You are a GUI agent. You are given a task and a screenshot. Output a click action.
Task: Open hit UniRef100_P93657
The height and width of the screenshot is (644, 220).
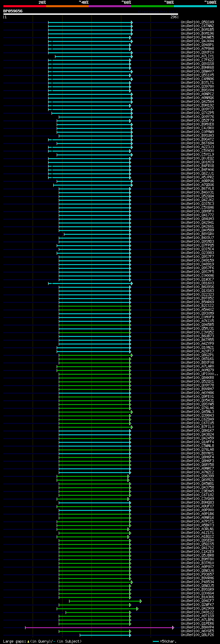[197, 575]
